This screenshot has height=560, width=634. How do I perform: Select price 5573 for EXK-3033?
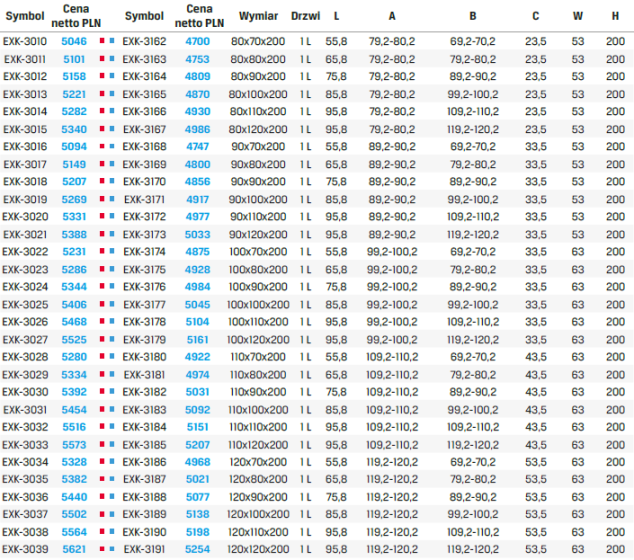[74, 445]
